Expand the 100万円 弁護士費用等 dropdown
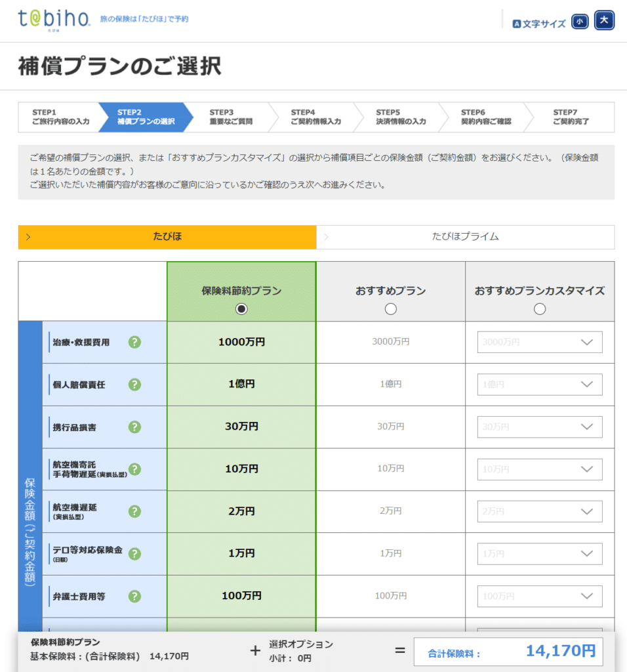The height and width of the screenshot is (672, 627). (x=539, y=596)
